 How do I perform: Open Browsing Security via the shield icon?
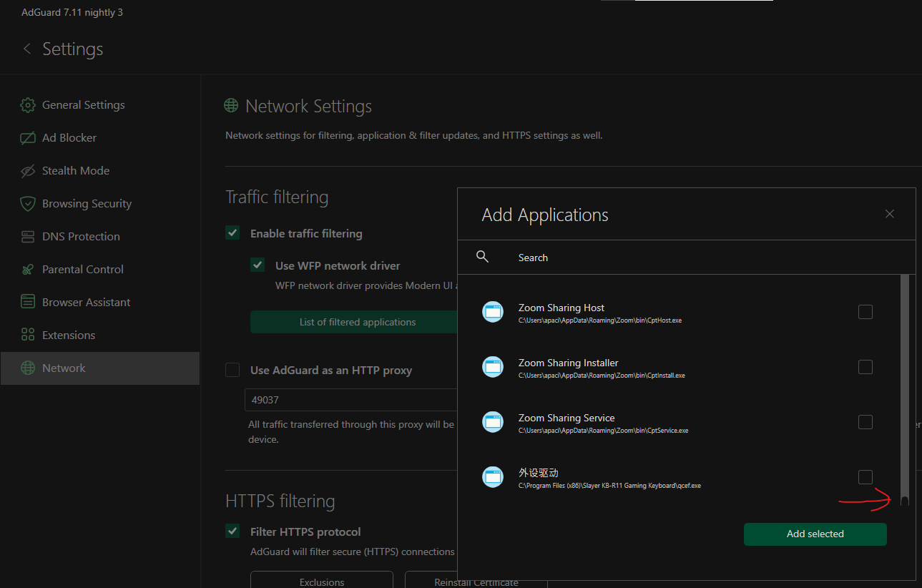coord(27,203)
